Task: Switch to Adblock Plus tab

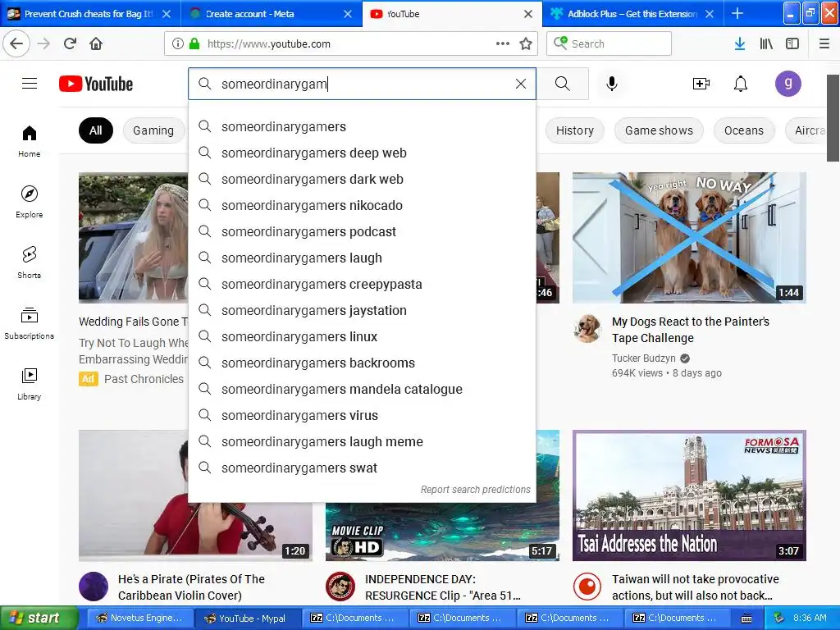Action: (632, 14)
